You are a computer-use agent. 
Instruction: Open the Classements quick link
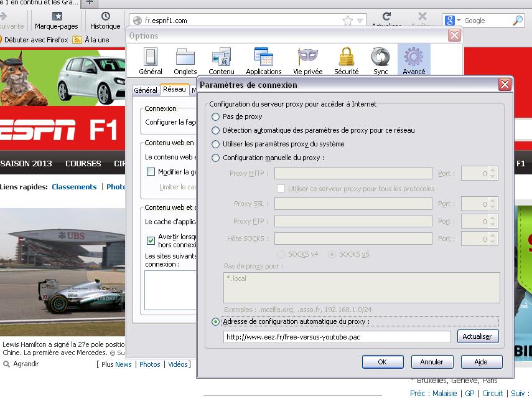pyautogui.click(x=74, y=187)
